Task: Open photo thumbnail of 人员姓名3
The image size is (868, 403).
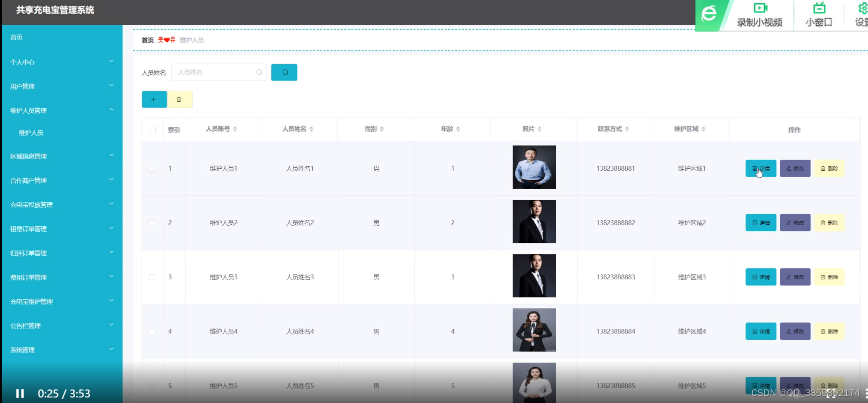Action: pos(534,276)
